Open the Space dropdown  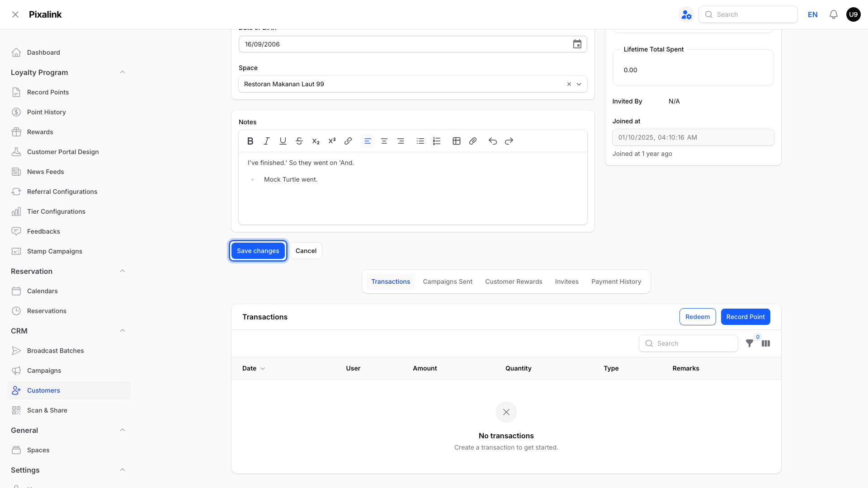click(579, 84)
